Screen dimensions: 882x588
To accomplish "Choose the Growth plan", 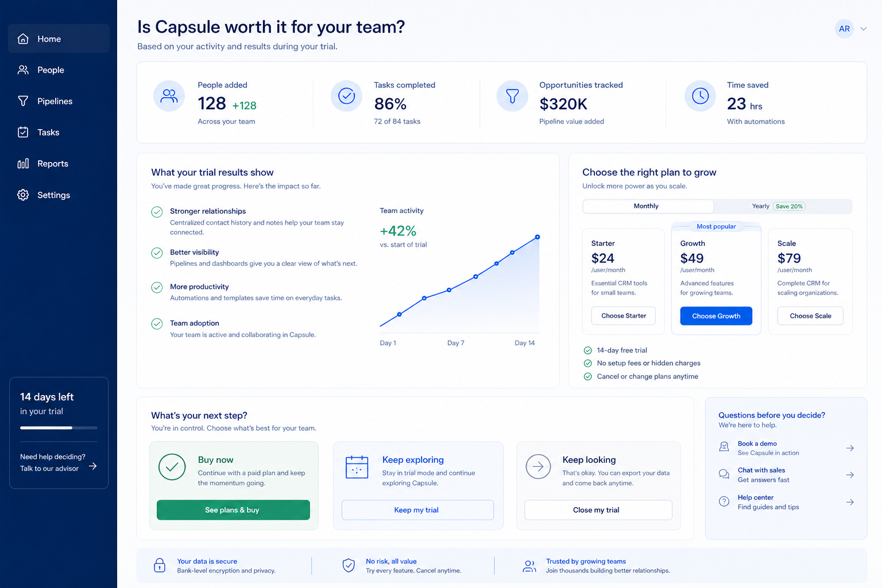I will pyautogui.click(x=716, y=316).
